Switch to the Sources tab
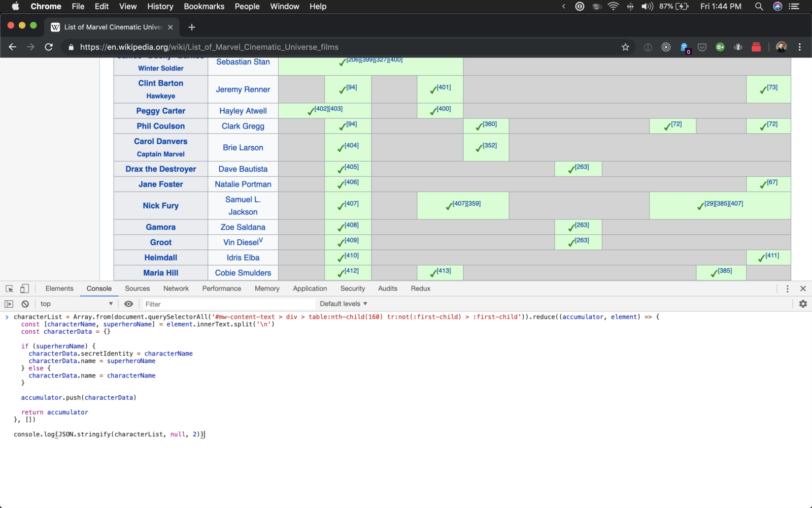This screenshot has width=812, height=508. [138, 289]
